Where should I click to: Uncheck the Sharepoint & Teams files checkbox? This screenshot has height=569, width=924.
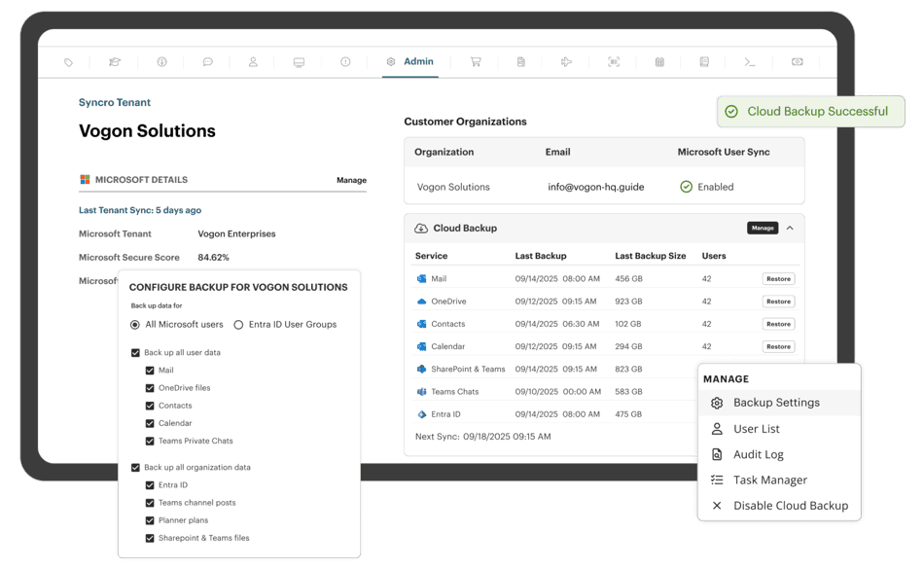[x=150, y=539]
